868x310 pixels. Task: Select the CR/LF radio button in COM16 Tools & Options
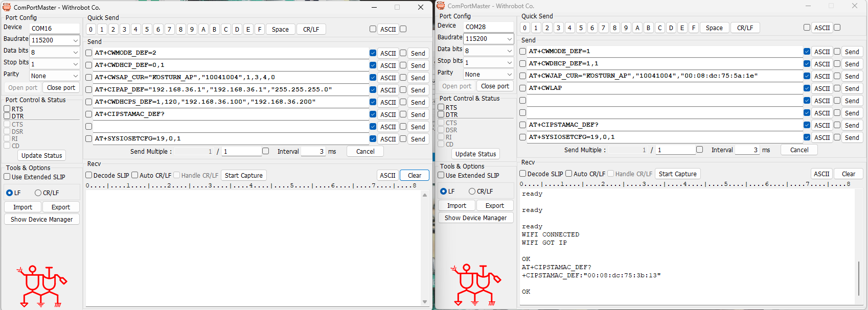38,193
